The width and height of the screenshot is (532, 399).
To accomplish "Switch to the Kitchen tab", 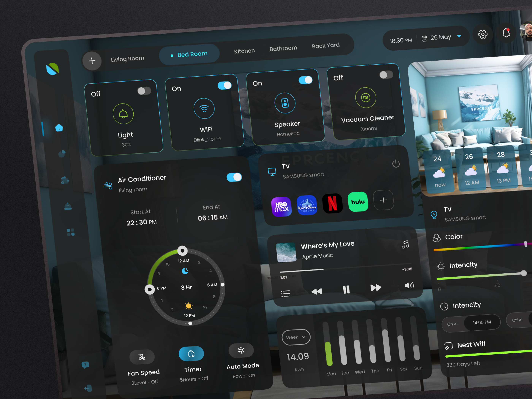I will pos(244,51).
